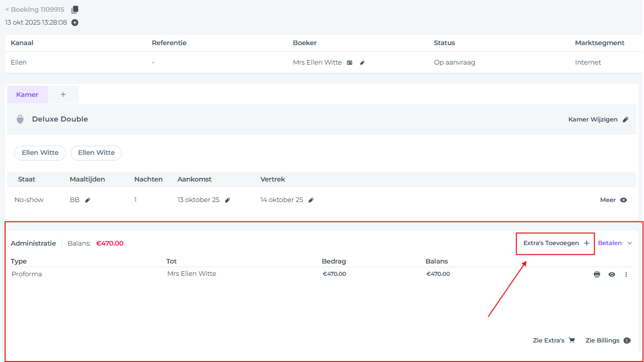The image size is (644, 362).
Task: Click Extra's Toevoegen button
Action: pos(556,243)
